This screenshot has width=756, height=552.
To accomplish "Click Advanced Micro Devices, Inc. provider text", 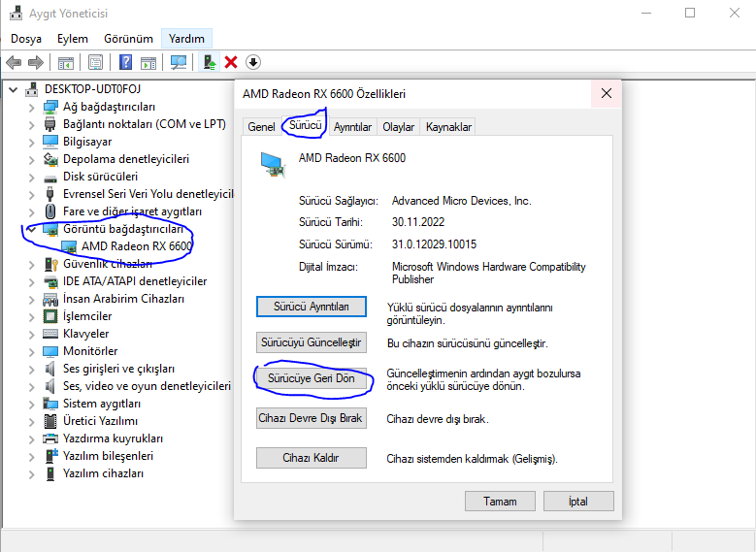I will 461,201.
